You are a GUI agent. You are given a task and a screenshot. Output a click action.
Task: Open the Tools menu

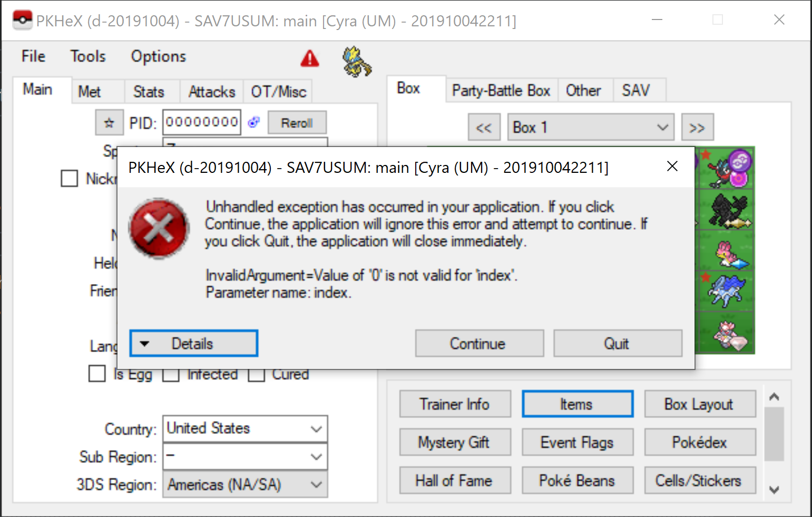pyautogui.click(x=88, y=56)
